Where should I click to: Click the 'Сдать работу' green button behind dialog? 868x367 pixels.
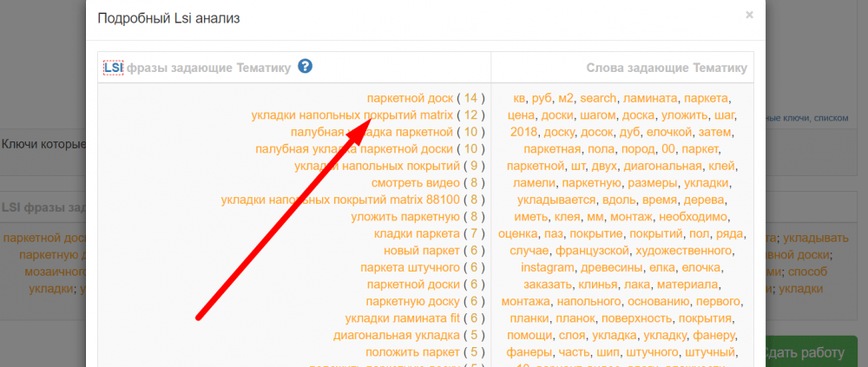coord(811,352)
